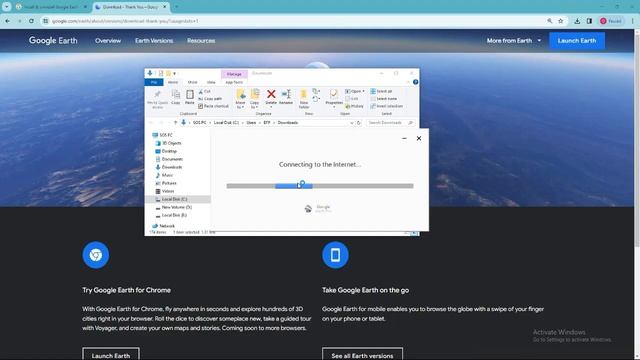This screenshot has height=360, width=640.
Task: Reload the page in Chrome
Action: pyautogui.click(x=31, y=21)
